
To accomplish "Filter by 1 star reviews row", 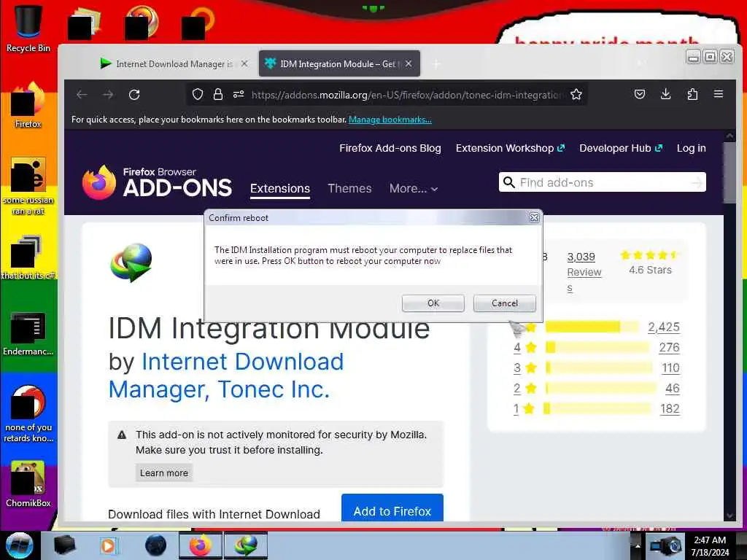I will click(597, 409).
